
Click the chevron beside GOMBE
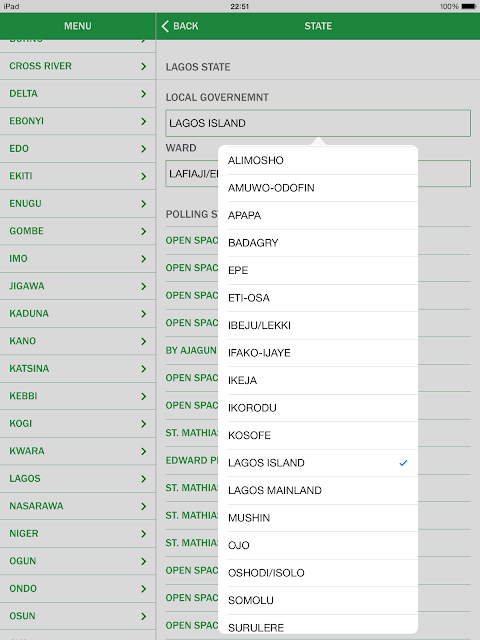(144, 231)
